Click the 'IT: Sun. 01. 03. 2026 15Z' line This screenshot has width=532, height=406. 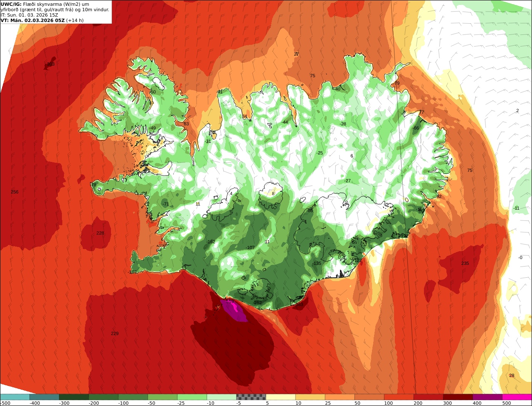[x=28, y=15]
